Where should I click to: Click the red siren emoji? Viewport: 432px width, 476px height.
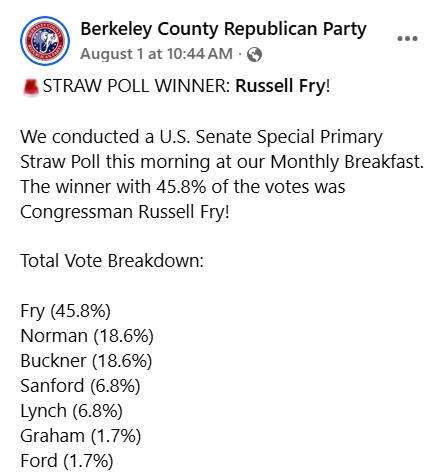(x=31, y=87)
